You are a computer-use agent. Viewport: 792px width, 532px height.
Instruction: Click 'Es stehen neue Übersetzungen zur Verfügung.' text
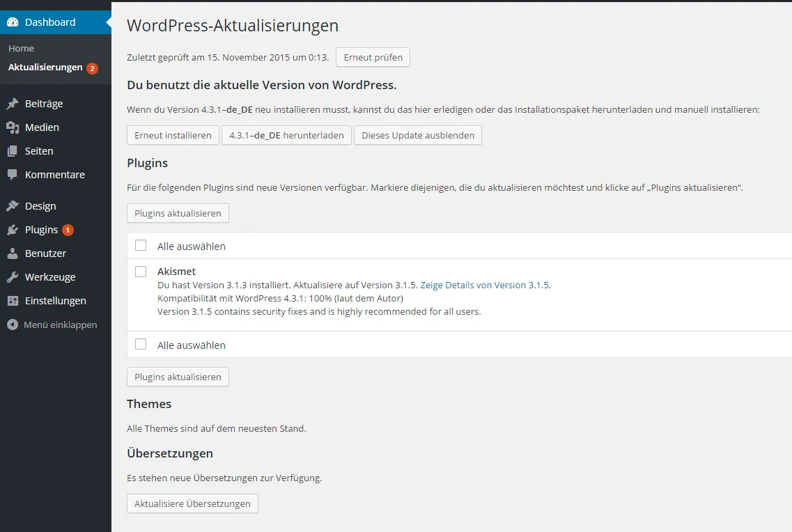224,478
